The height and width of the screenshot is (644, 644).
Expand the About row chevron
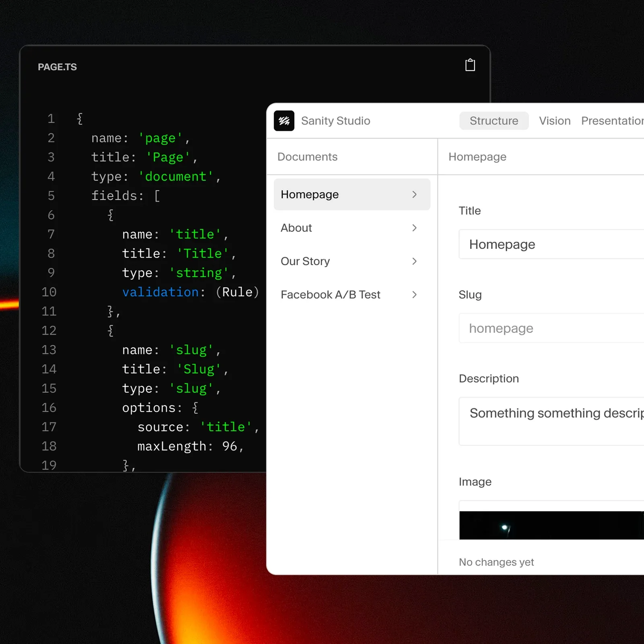click(x=414, y=228)
